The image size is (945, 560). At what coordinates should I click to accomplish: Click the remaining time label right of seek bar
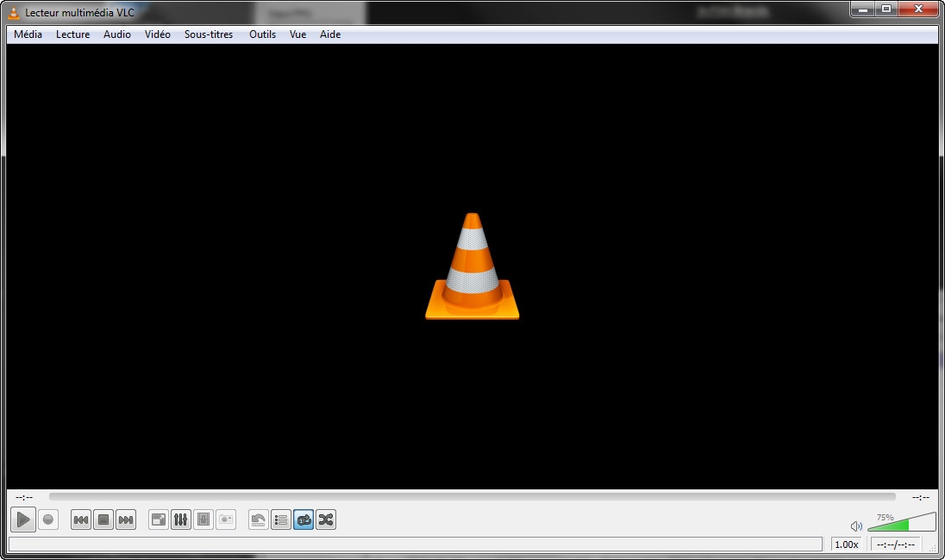(x=920, y=497)
